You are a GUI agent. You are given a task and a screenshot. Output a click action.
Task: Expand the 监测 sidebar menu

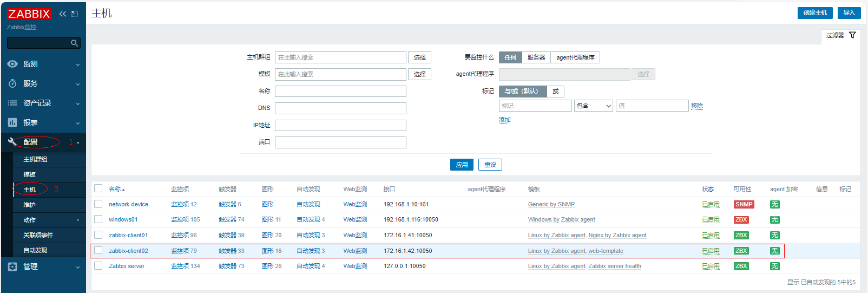click(43, 64)
